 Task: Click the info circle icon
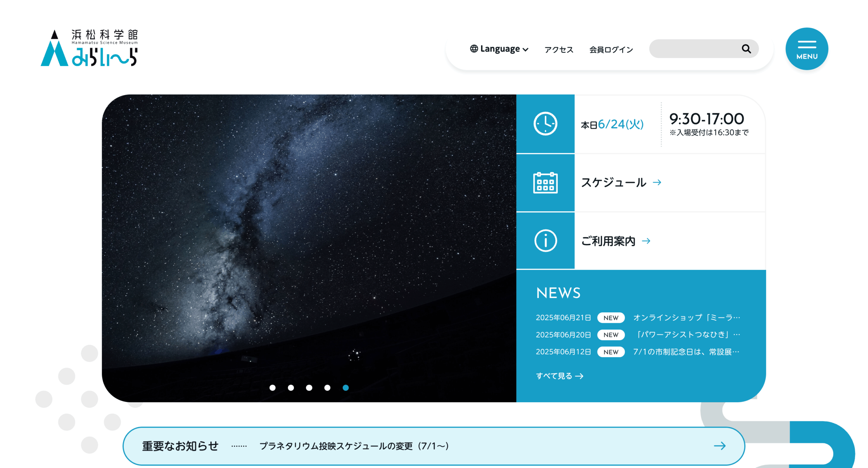click(545, 241)
